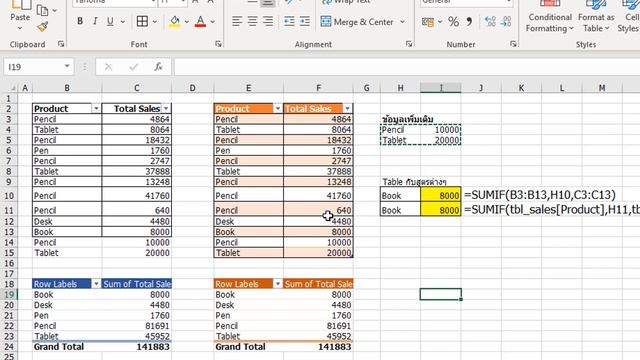Open Clipboard pane dialog launcher
This screenshot has width=640, height=360.
tap(61, 44)
